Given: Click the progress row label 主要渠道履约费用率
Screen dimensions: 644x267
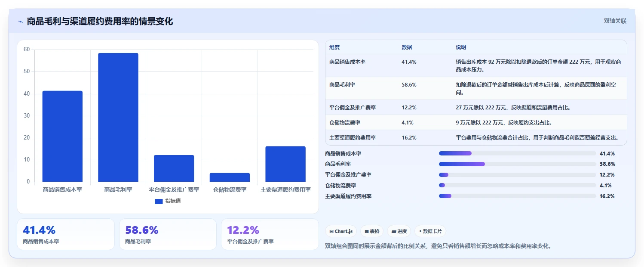Looking at the screenshot, I should click(x=348, y=196).
